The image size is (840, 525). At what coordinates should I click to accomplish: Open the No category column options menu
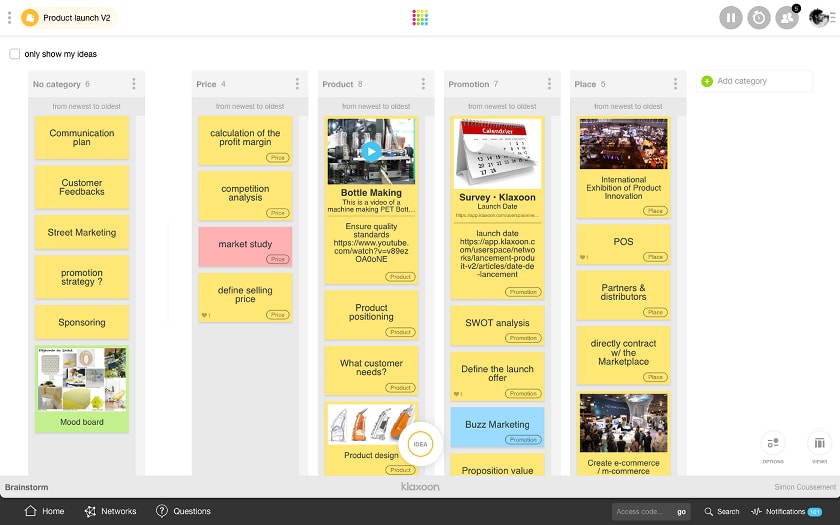tap(133, 84)
